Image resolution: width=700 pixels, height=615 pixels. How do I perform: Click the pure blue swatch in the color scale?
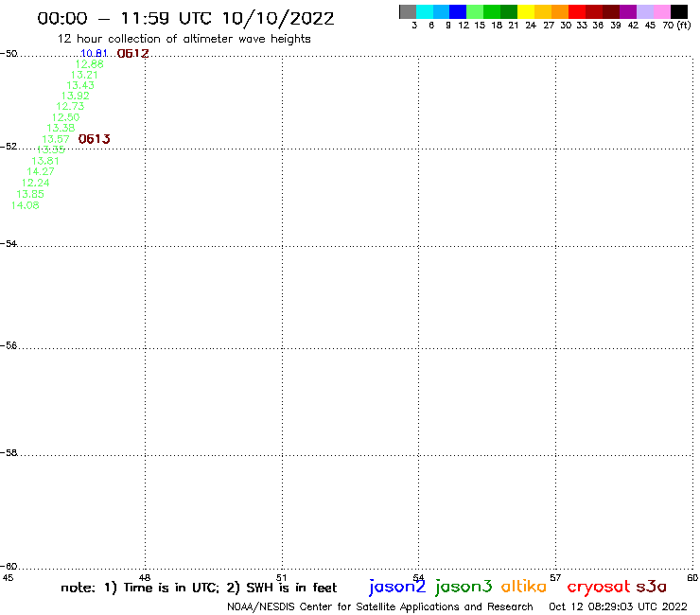click(x=458, y=11)
